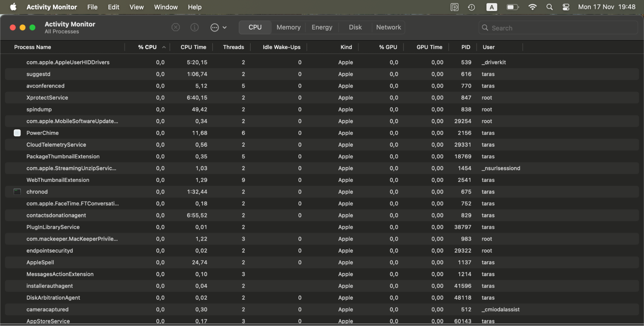Click the PowerChime app icon

click(17, 133)
